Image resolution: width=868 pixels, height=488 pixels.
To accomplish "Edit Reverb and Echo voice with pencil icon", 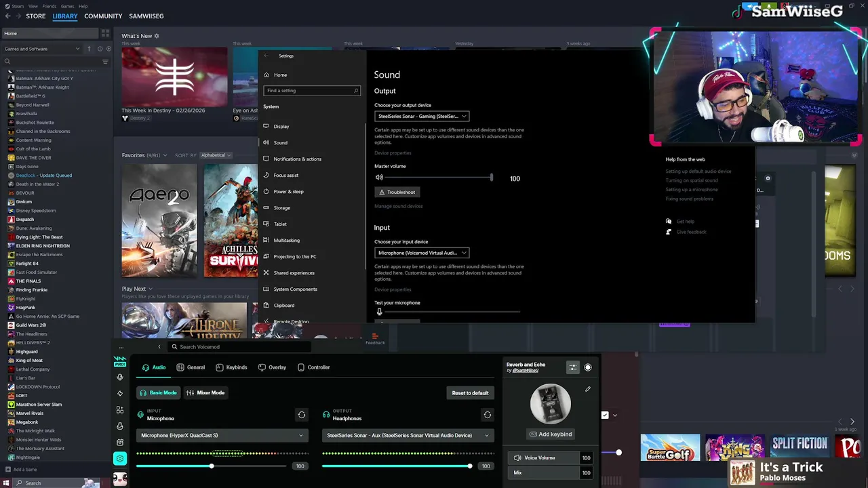I will (588, 389).
